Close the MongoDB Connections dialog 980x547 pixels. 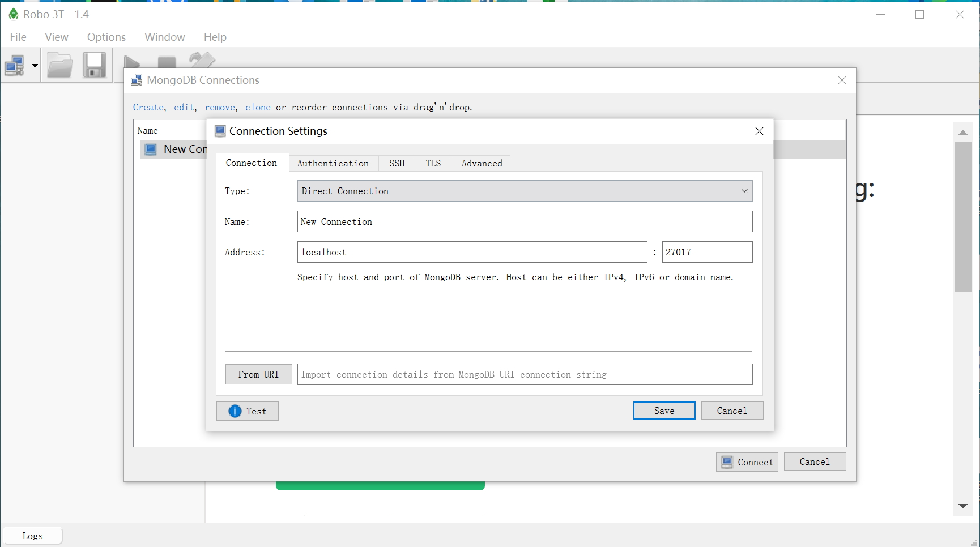tap(842, 80)
